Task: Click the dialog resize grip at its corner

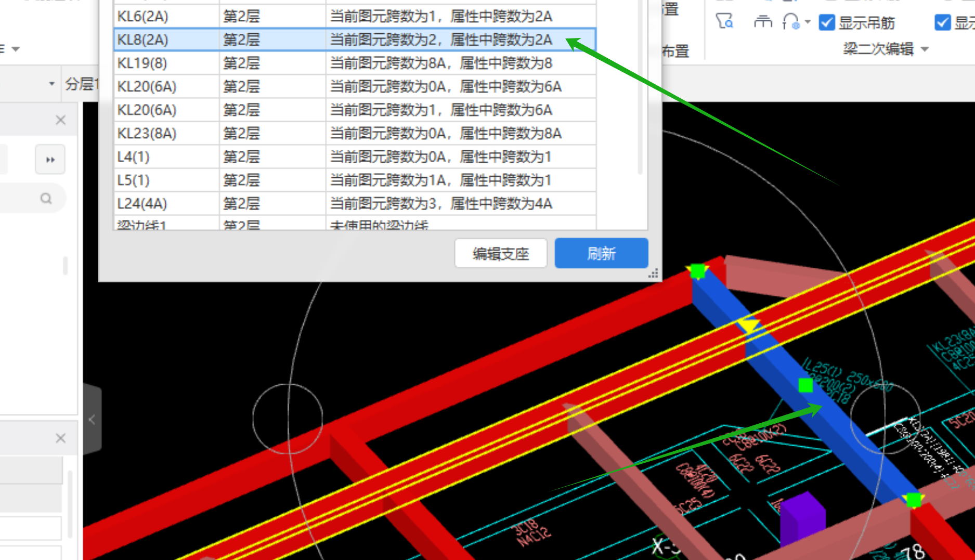Action: pyautogui.click(x=653, y=274)
